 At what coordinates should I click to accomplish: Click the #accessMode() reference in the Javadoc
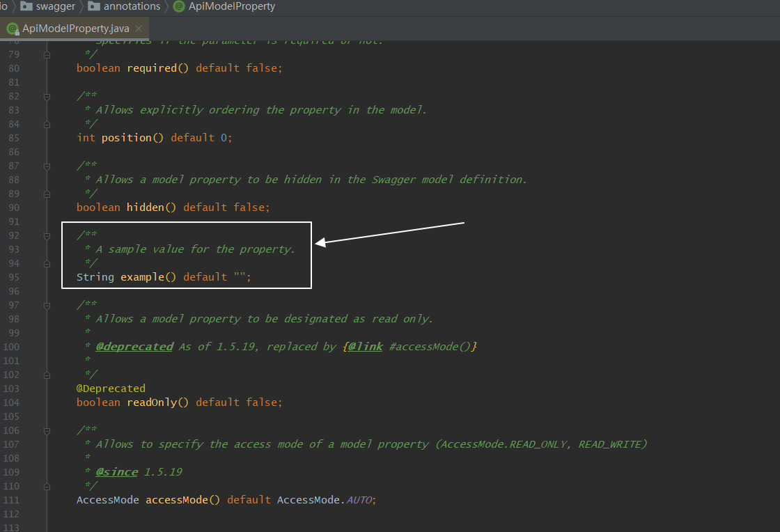coord(430,347)
